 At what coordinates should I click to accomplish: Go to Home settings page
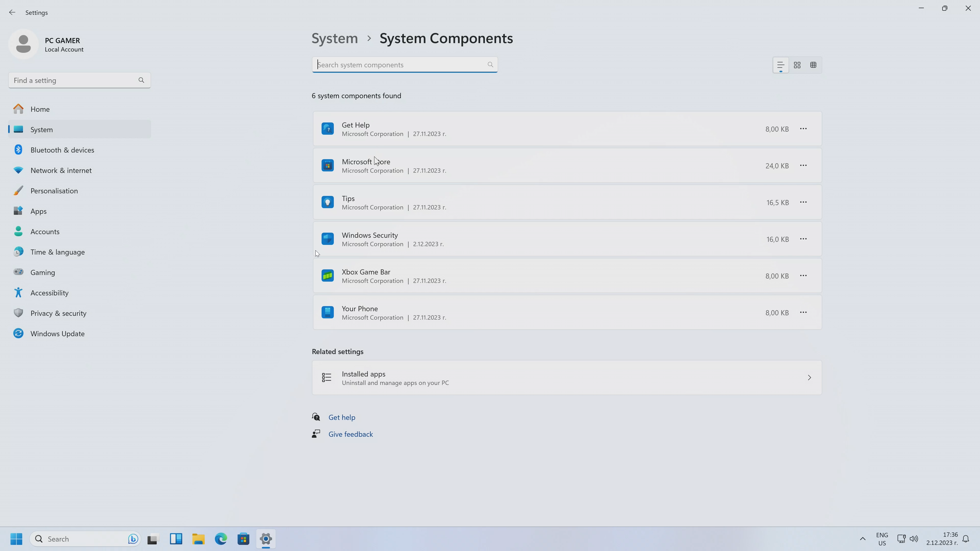[80, 109]
